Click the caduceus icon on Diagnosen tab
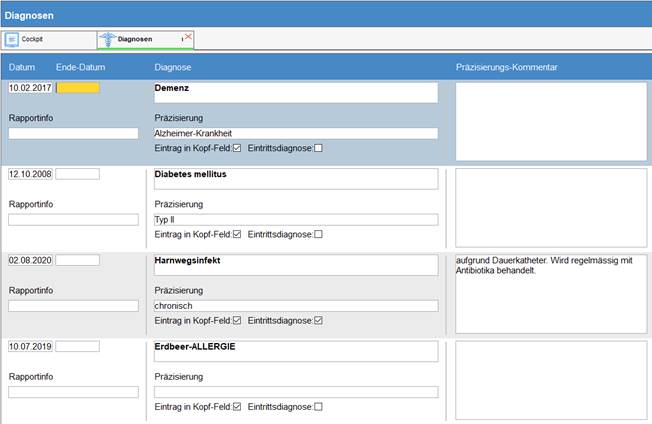The height and width of the screenshot is (424, 652). (x=107, y=40)
